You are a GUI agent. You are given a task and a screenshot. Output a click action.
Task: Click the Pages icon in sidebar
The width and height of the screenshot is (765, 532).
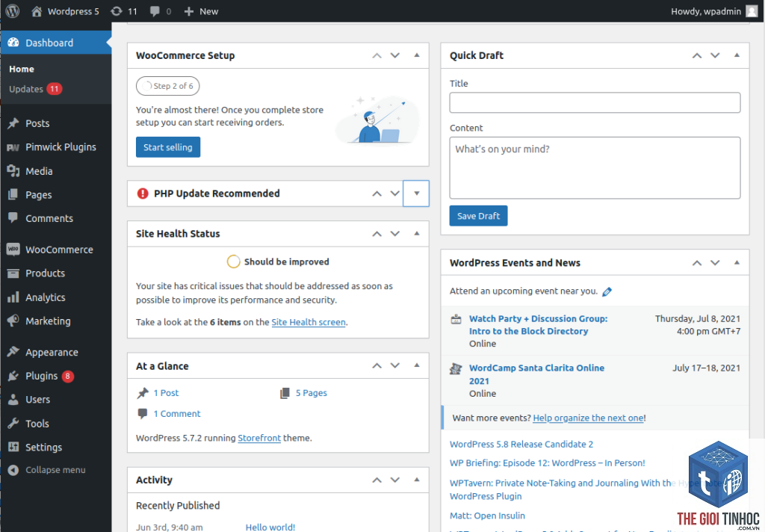[x=13, y=195]
